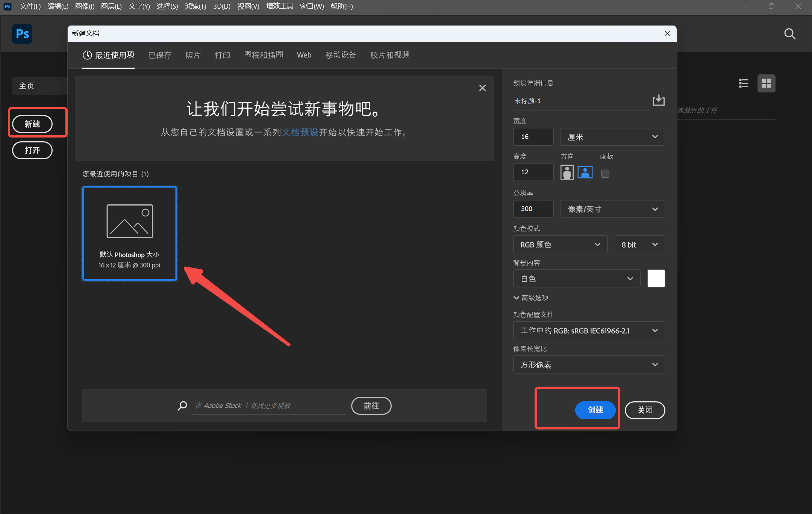Image resolution: width=812 pixels, height=514 pixels.
Task: Open width unit 厘米 dropdown
Action: tap(613, 137)
